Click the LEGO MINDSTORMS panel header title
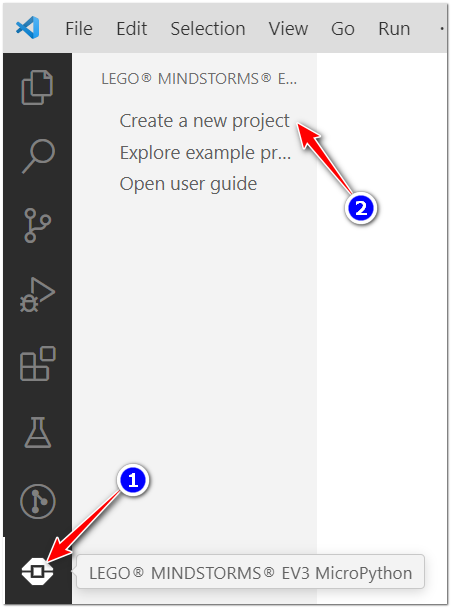The image size is (451, 608). [x=199, y=79]
